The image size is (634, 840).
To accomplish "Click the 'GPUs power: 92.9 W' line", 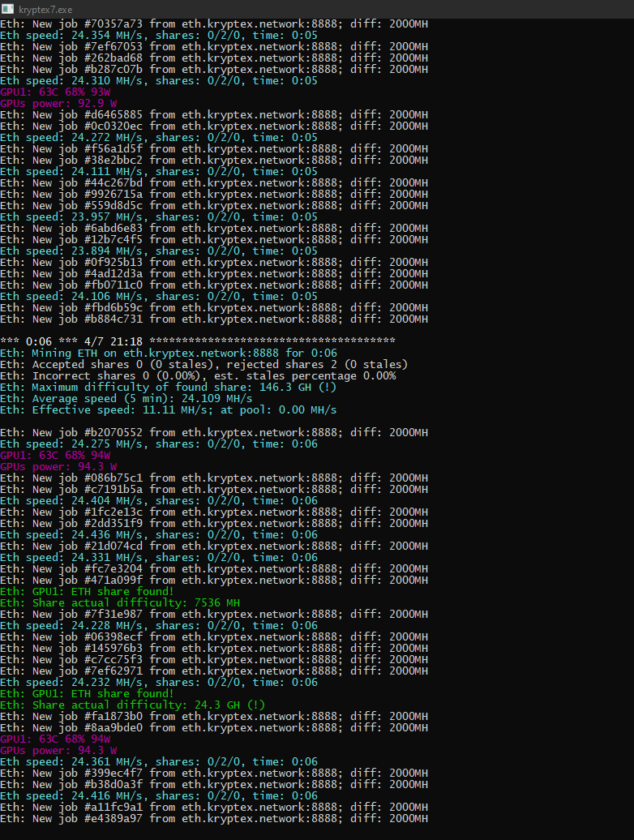I will tap(58, 104).
